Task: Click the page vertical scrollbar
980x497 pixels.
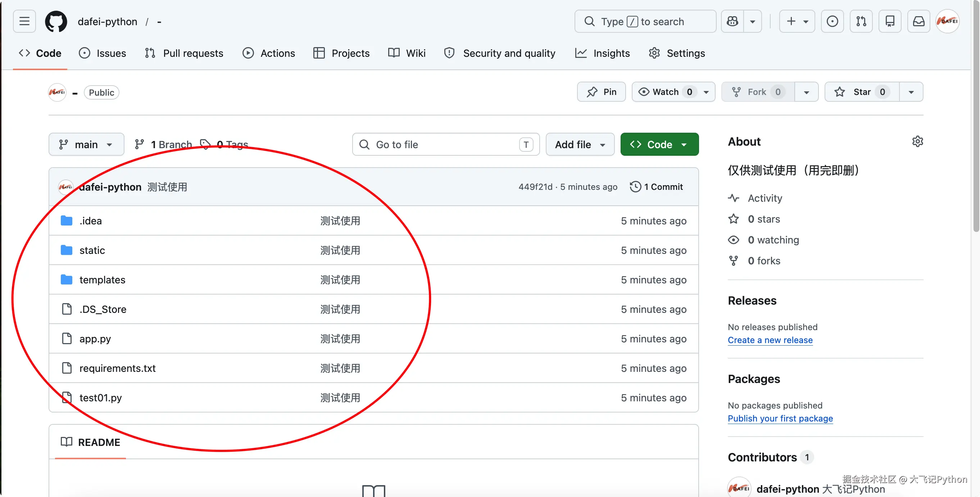Action: [x=976, y=116]
